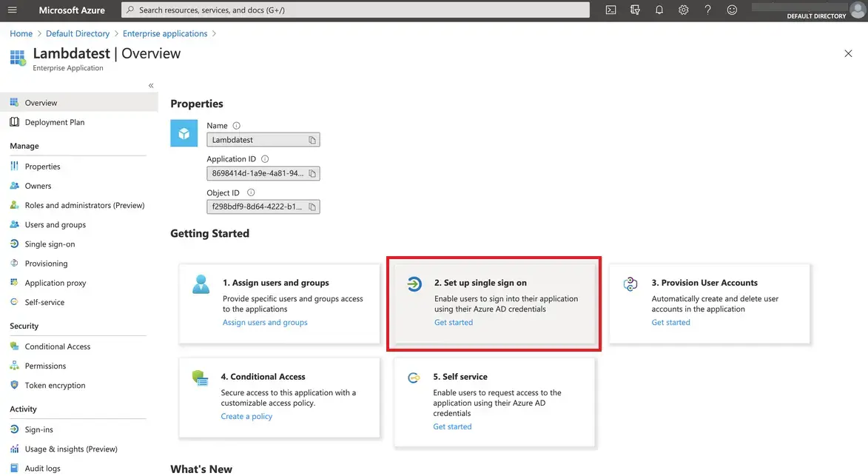868x476 pixels.
Task: Expand the breadcrumb chevron after Enterprise applications
Action: tap(215, 33)
